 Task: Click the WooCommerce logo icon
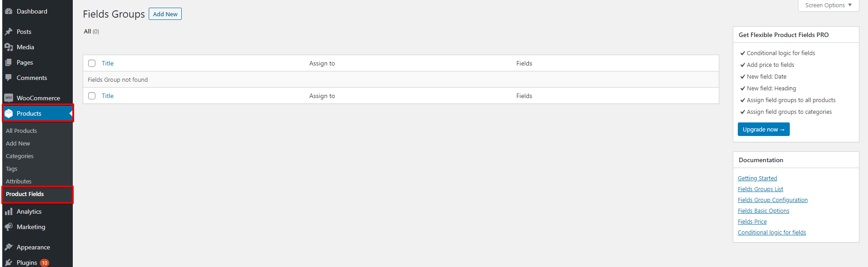[9, 98]
